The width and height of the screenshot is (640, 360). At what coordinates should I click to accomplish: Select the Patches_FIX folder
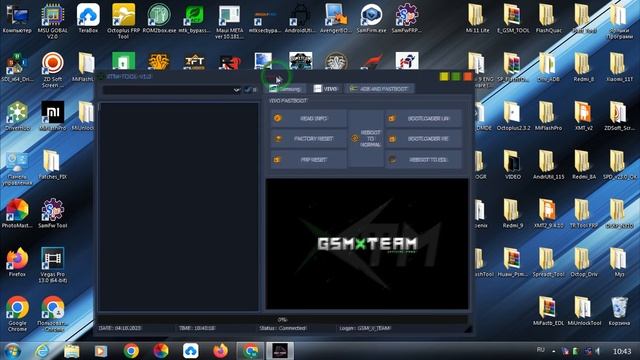(x=52, y=165)
